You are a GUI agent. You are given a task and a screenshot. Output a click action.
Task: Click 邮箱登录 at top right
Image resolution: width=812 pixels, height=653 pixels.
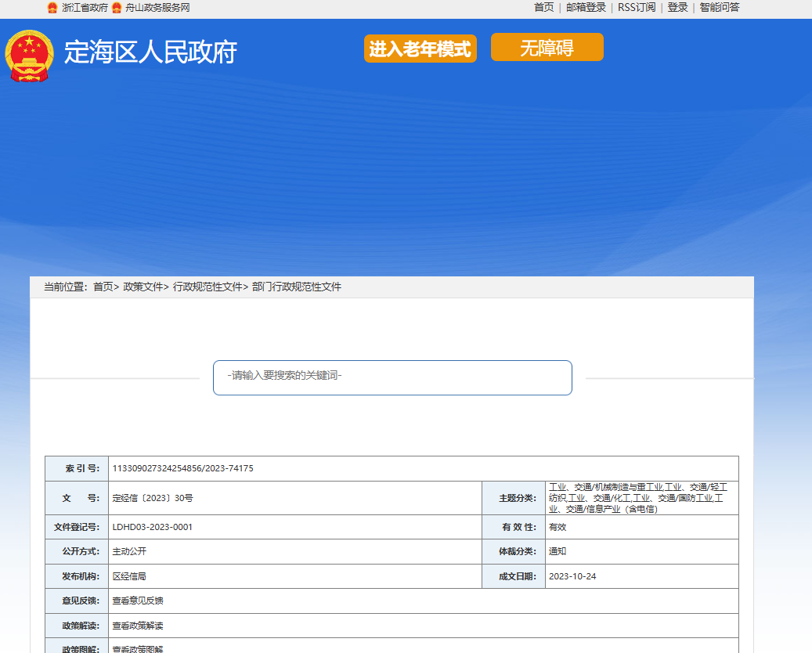click(586, 8)
